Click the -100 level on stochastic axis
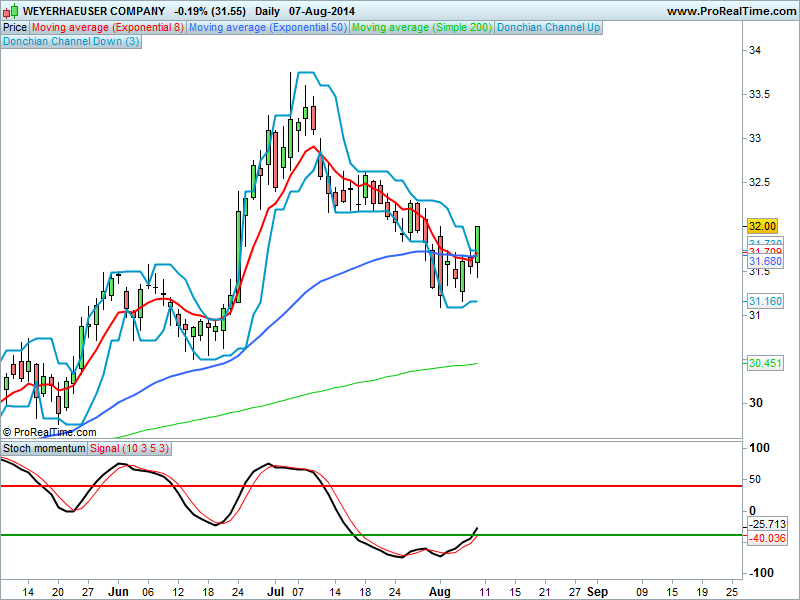 tap(759, 572)
